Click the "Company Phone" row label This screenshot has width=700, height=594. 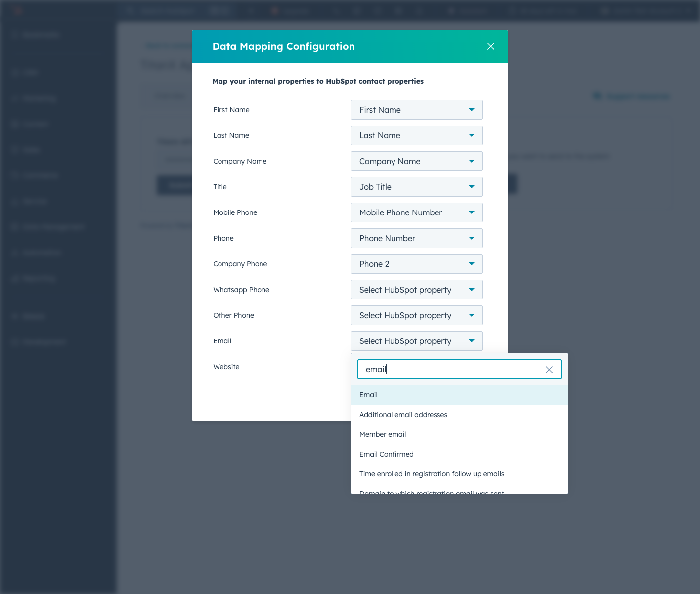(240, 264)
